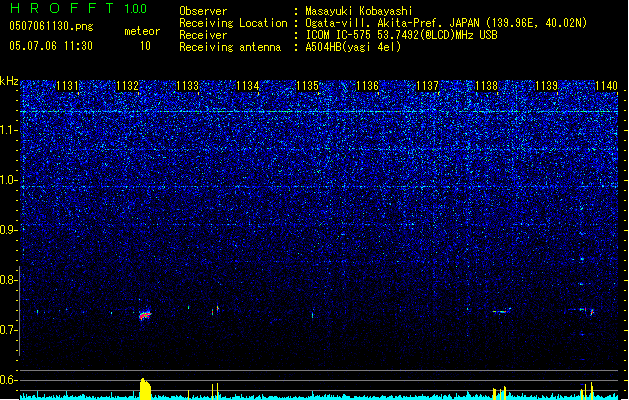
Task: Select the file name 0507061130.png
Action: (51, 27)
